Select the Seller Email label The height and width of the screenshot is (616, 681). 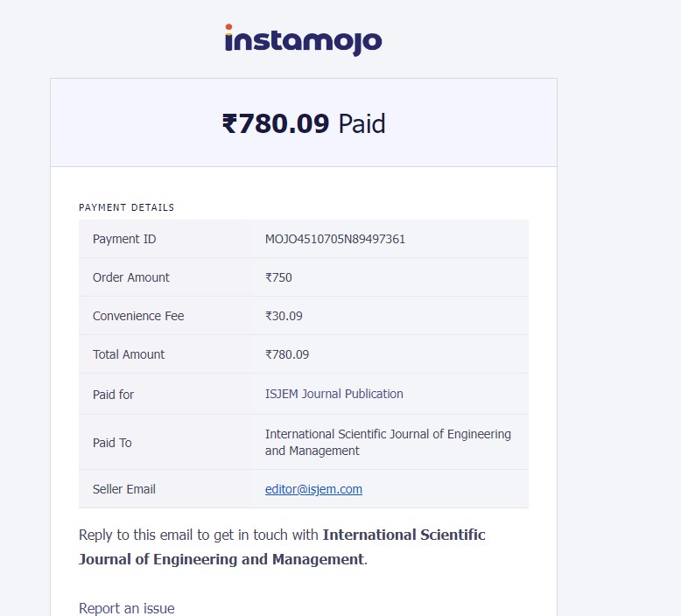[124, 489]
